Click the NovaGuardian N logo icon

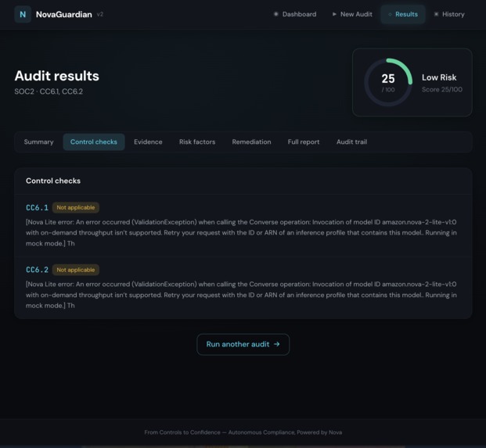(23, 14)
